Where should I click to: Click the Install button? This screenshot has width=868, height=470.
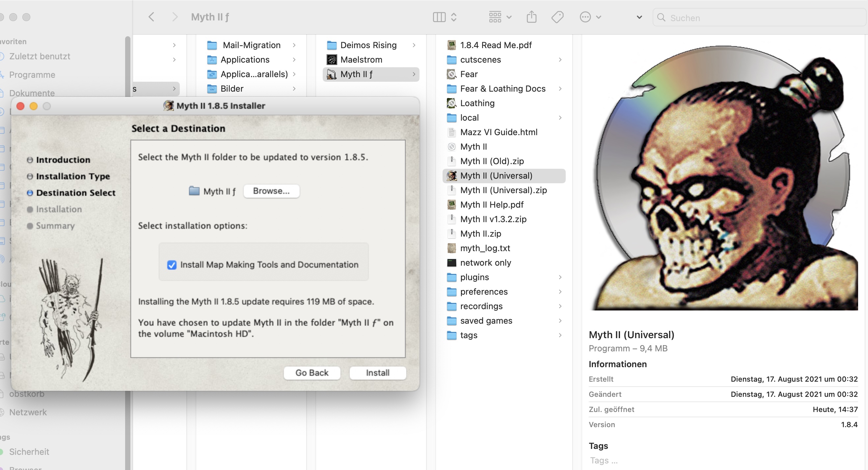pos(378,373)
